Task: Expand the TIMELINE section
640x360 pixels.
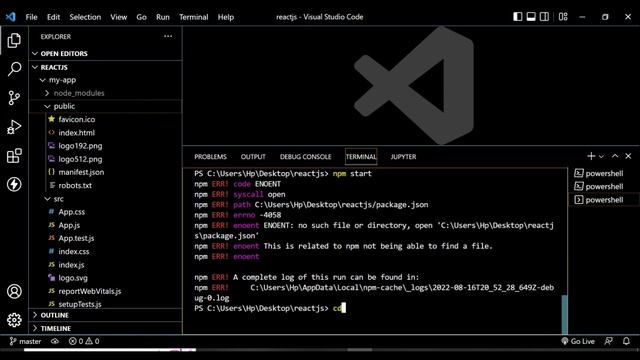Action: [105, 328]
